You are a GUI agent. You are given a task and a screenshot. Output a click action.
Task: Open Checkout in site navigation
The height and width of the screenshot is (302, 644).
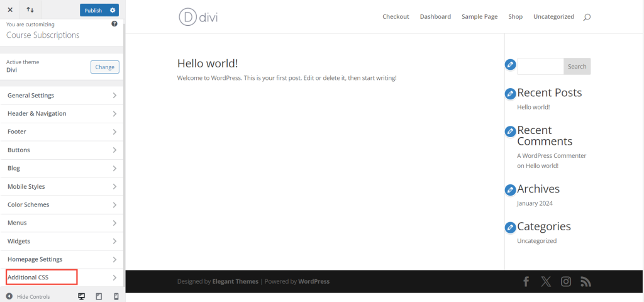pos(396,17)
